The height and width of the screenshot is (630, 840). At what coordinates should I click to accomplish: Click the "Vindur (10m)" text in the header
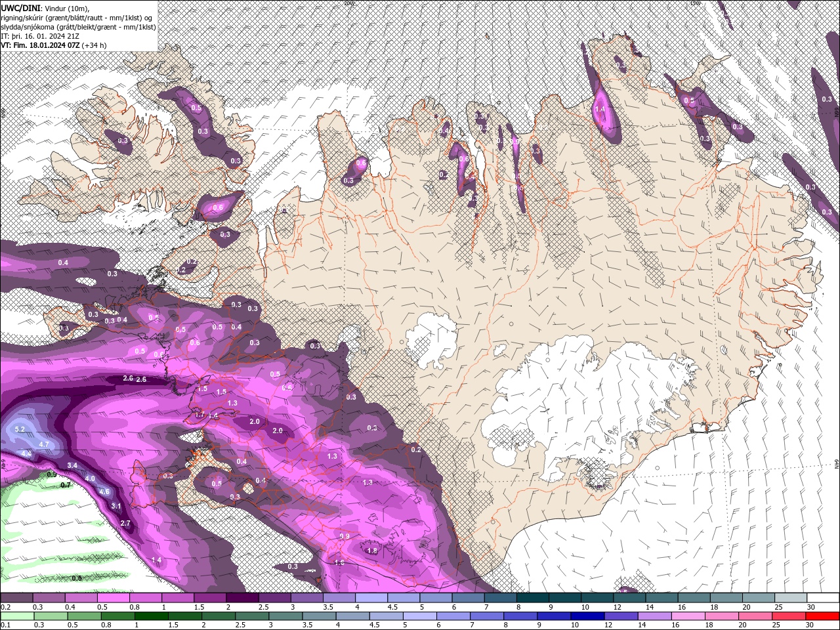[x=66, y=8]
